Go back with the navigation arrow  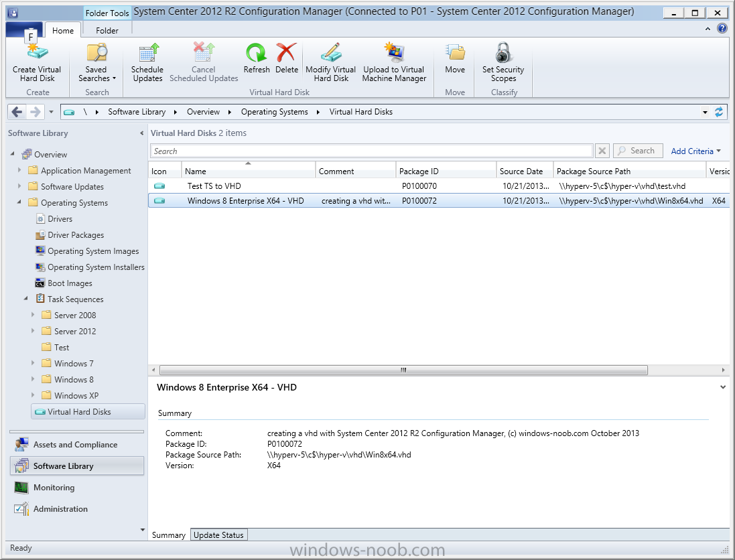click(x=17, y=112)
